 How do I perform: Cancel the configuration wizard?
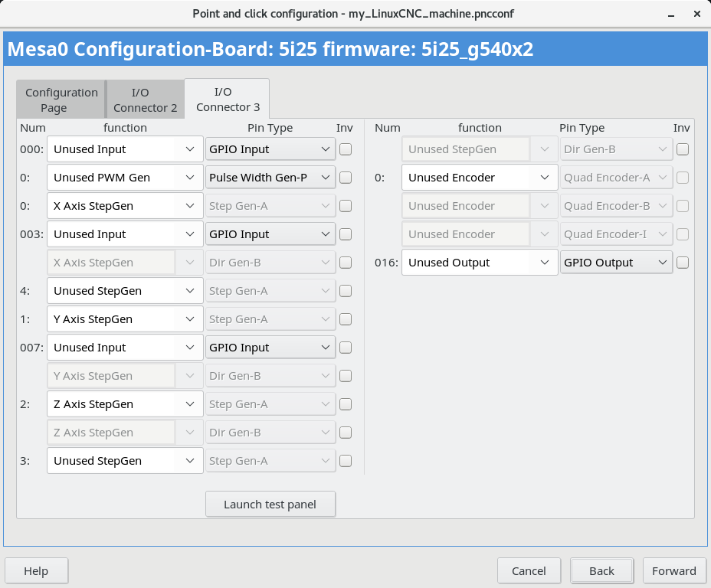[529, 571]
